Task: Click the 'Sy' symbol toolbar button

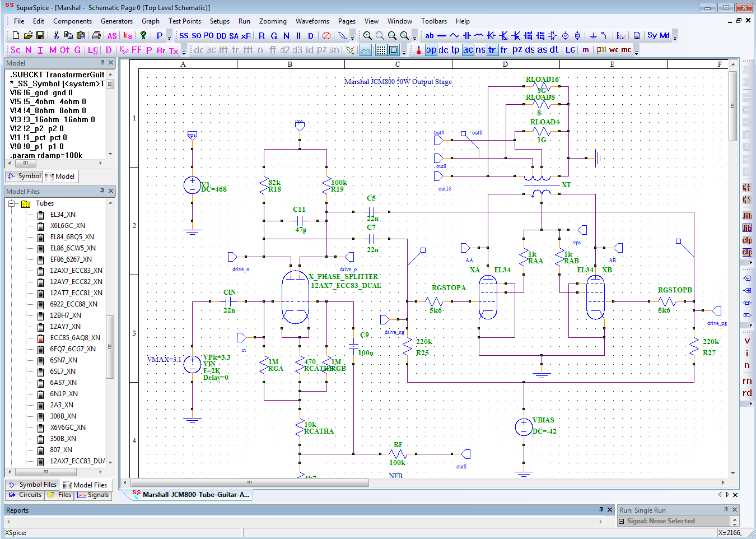Action: [x=652, y=35]
